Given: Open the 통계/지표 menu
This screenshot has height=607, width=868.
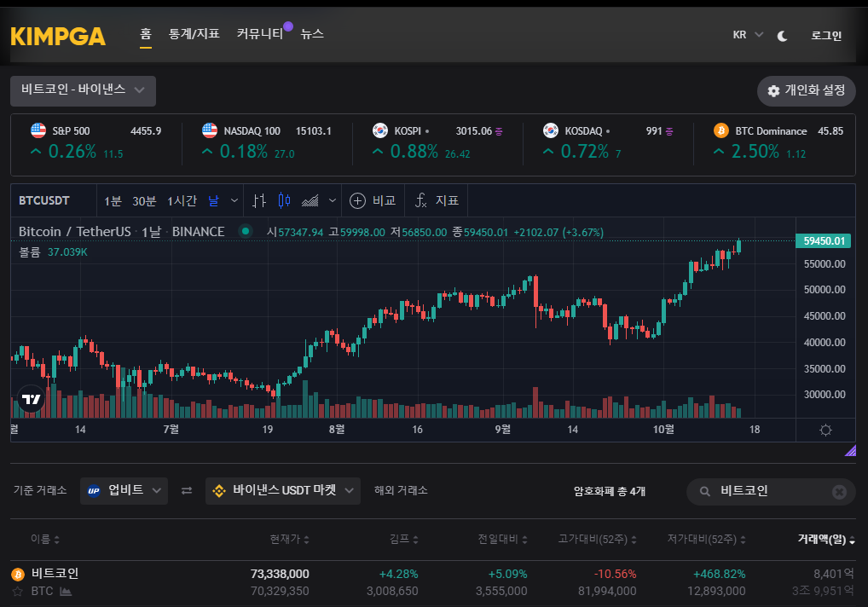Looking at the screenshot, I should tap(194, 34).
